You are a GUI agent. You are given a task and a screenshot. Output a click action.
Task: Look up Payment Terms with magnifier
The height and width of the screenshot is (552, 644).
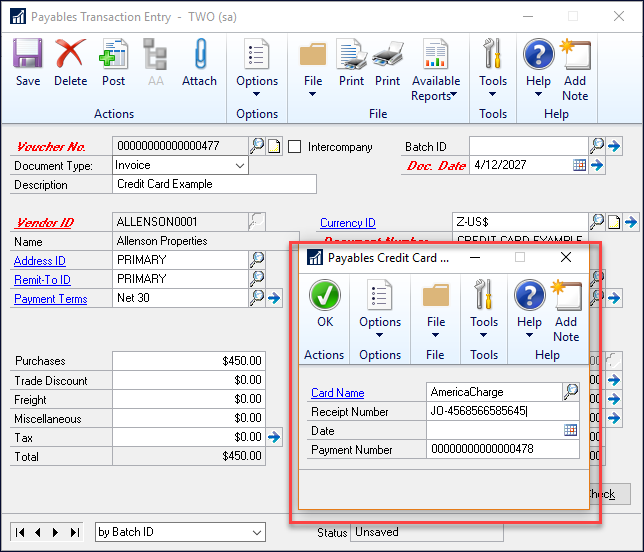pos(257,297)
